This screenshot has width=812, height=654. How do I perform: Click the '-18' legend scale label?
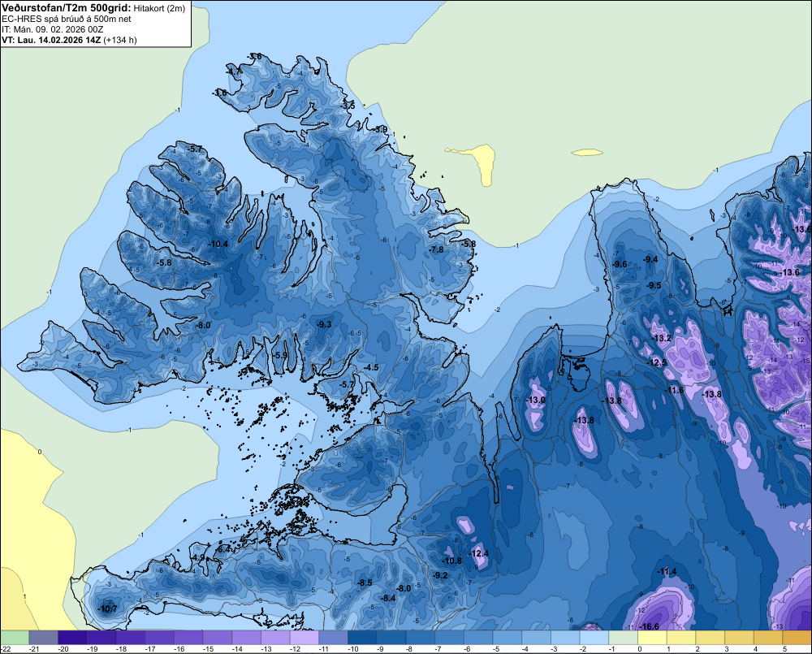click(x=121, y=649)
